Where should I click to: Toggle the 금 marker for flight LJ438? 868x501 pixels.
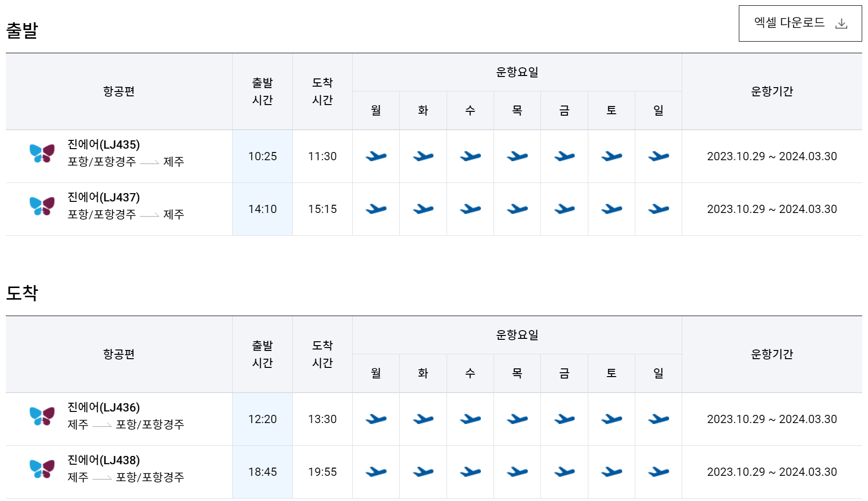coord(564,471)
